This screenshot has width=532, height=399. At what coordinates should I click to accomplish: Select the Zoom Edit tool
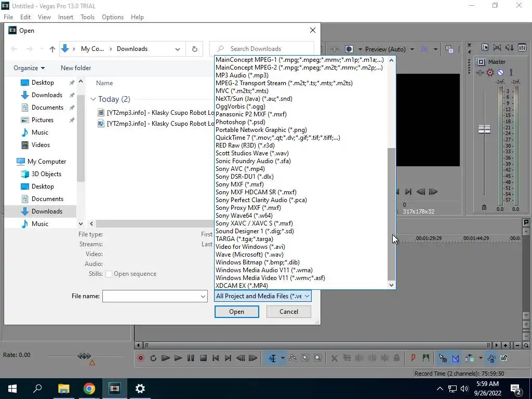click(317, 358)
